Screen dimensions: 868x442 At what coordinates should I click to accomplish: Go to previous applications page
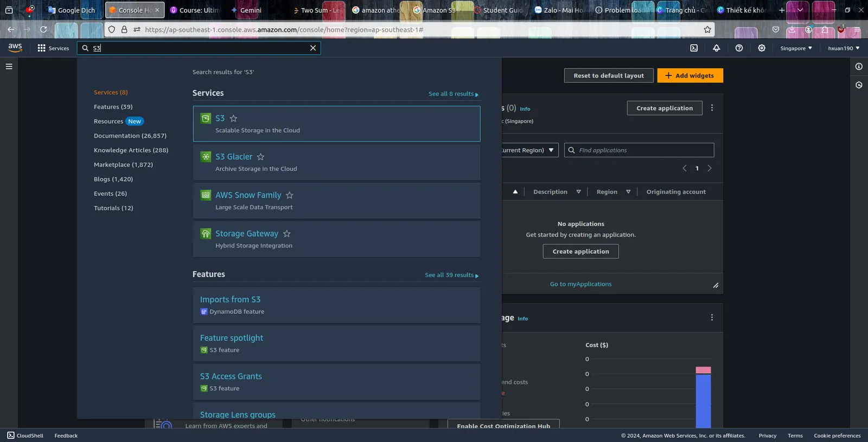pos(685,168)
